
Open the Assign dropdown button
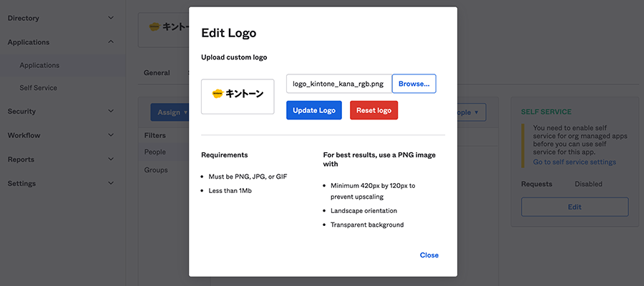point(171,112)
